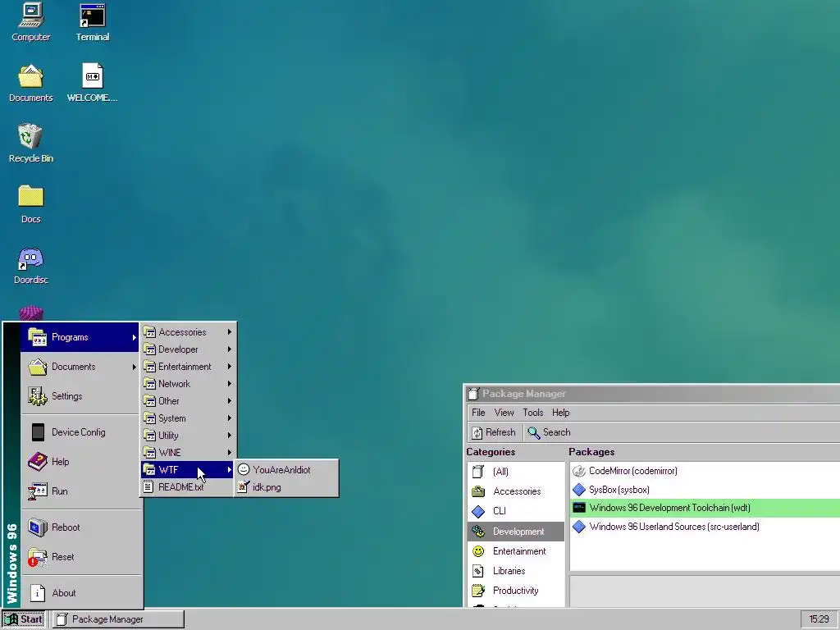Select the WELCOME markdown file icon
This screenshot has height=630, width=840.
click(92, 83)
